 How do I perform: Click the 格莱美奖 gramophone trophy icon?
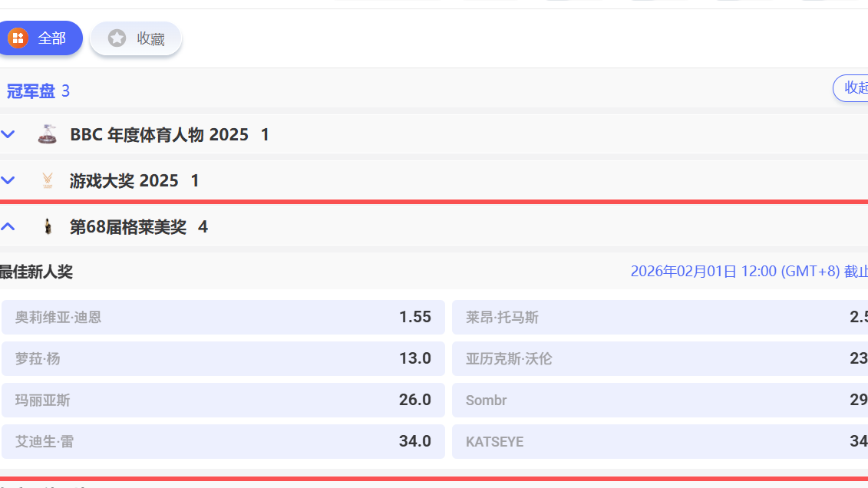click(x=48, y=226)
